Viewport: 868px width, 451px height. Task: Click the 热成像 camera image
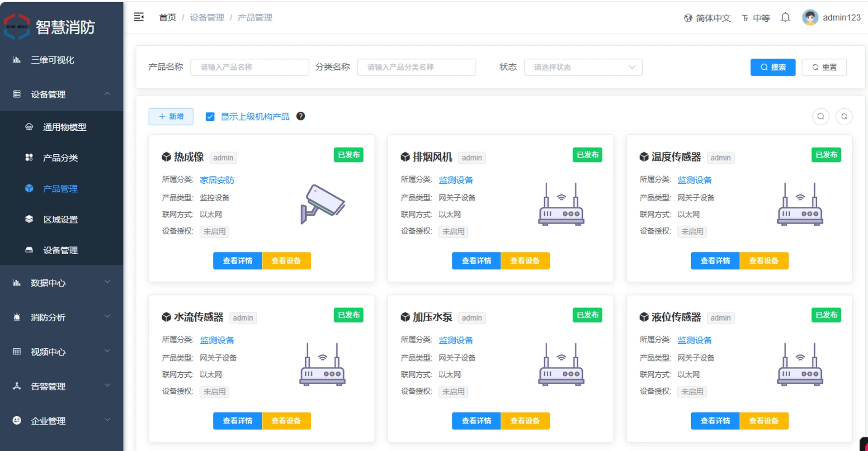click(323, 204)
